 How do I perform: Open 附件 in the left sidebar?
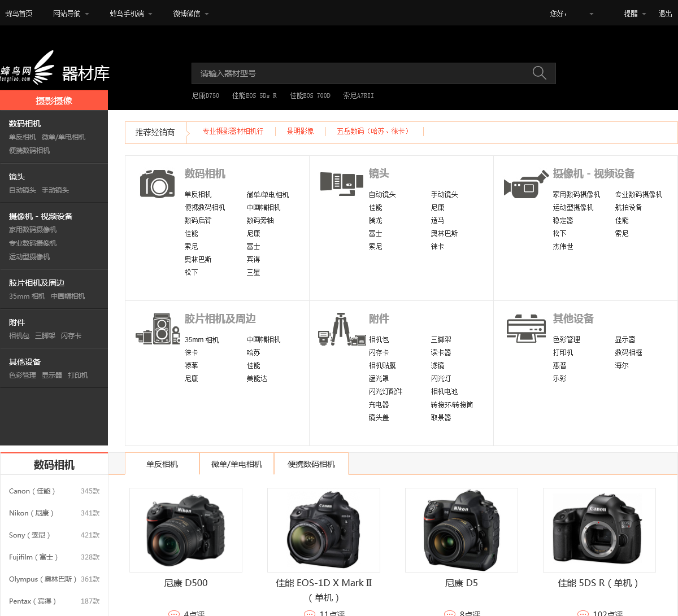(x=17, y=322)
